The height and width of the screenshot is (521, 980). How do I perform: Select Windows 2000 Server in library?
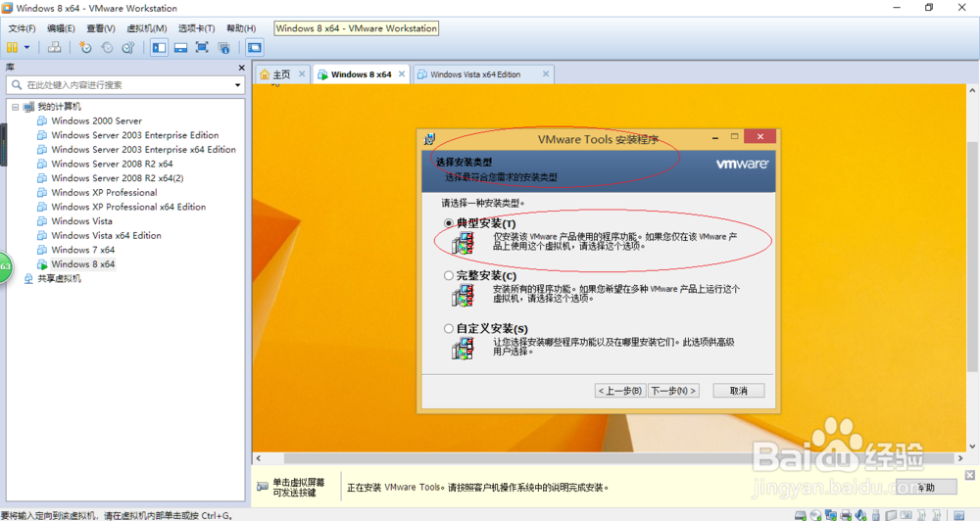click(x=96, y=120)
